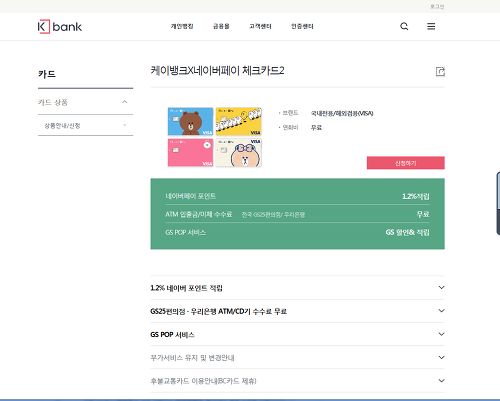Expand 부가서비스 유지 및 변경안내 section
Image resolution: width=500 pixels, height=401 pixels.
coord(297,358)
